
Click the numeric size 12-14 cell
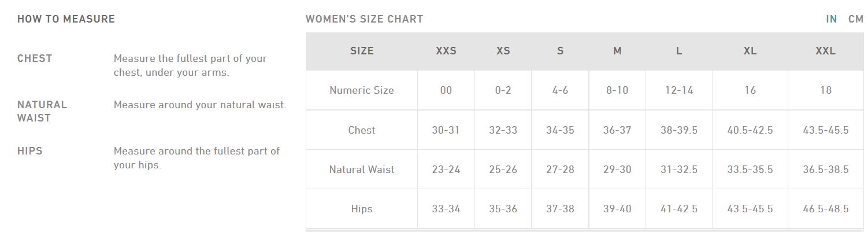(679, 90)
